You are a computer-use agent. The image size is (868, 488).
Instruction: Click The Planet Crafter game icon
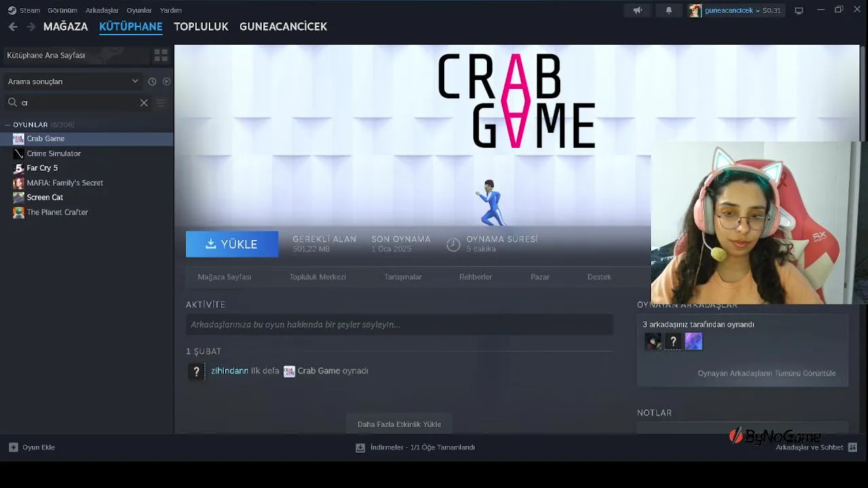pyautogui.click(x=18, y=212)
